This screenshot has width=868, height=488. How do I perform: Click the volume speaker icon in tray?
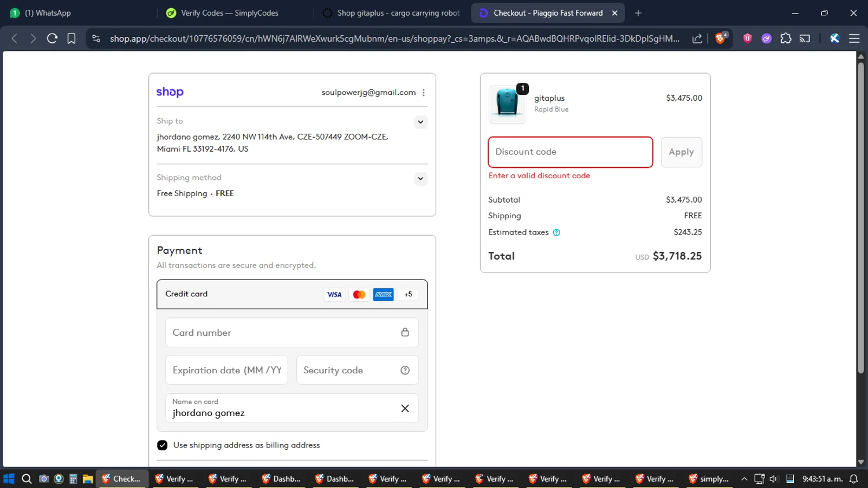774,479
